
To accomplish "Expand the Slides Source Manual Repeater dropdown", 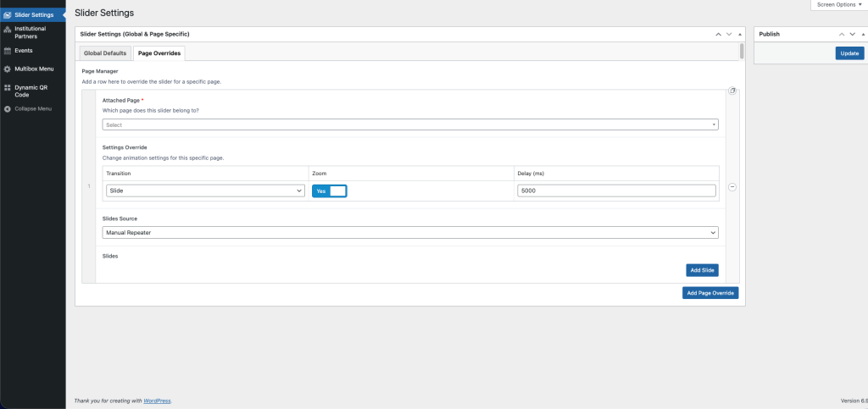I will tap(410, 233).
